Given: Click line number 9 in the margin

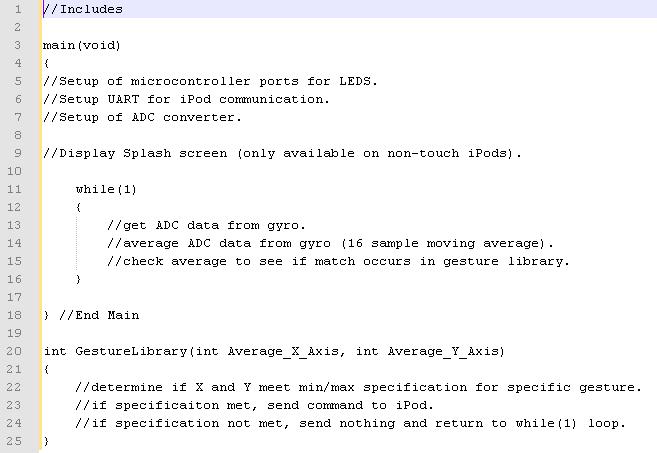Looking at the screenshot, I should pyautogui.click(x=17, y=153).
